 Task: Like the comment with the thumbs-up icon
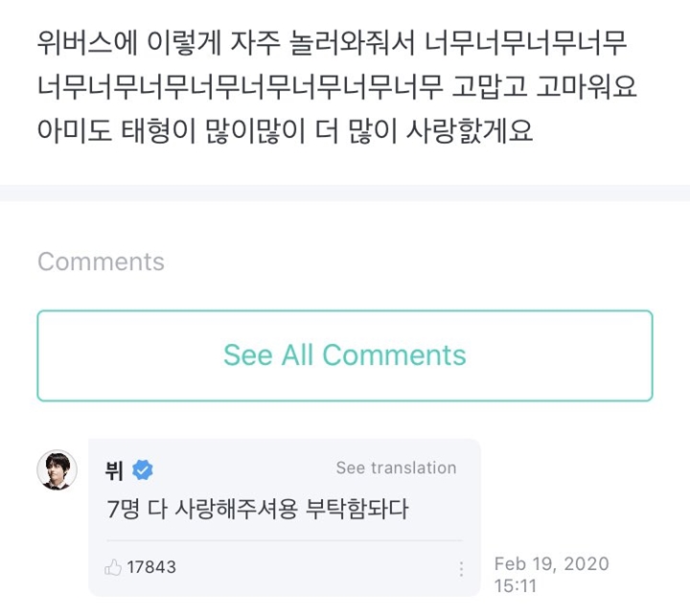[x=113, y=567]
